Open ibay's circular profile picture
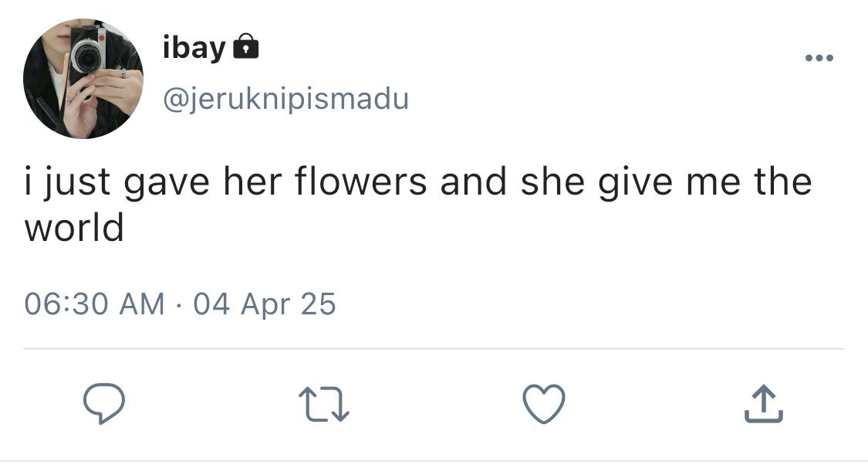This screenshot has width=868, height=475. point(83,79)
